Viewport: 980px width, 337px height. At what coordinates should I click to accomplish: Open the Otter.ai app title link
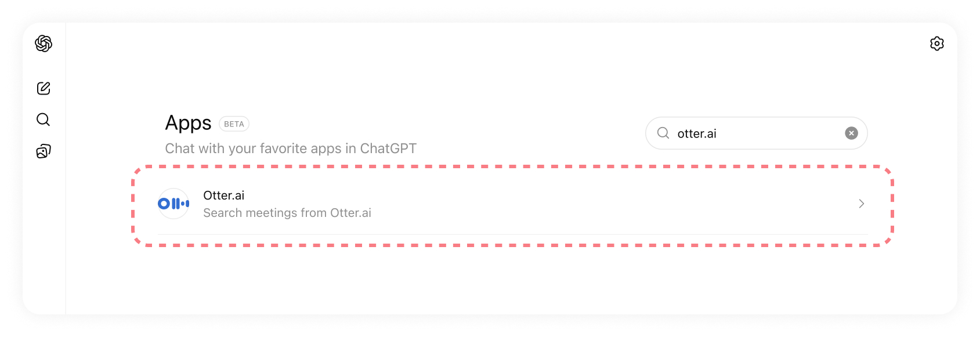223,195
